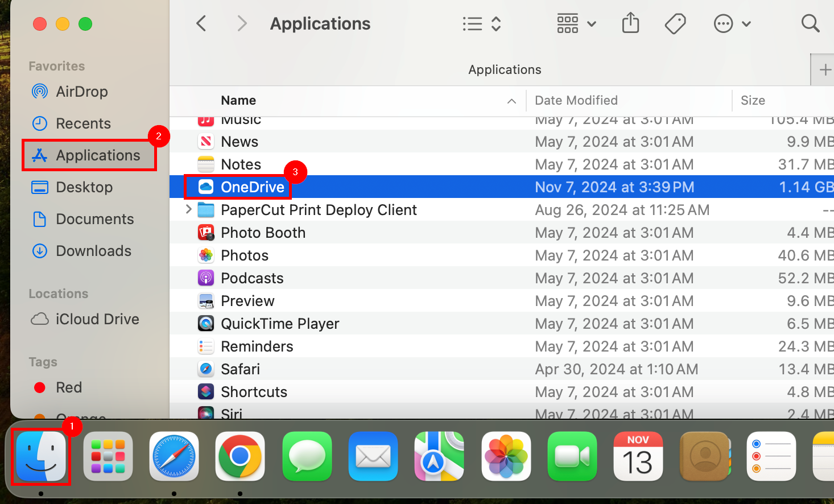Select the QuickTime Player file name

tap(280, 324)
